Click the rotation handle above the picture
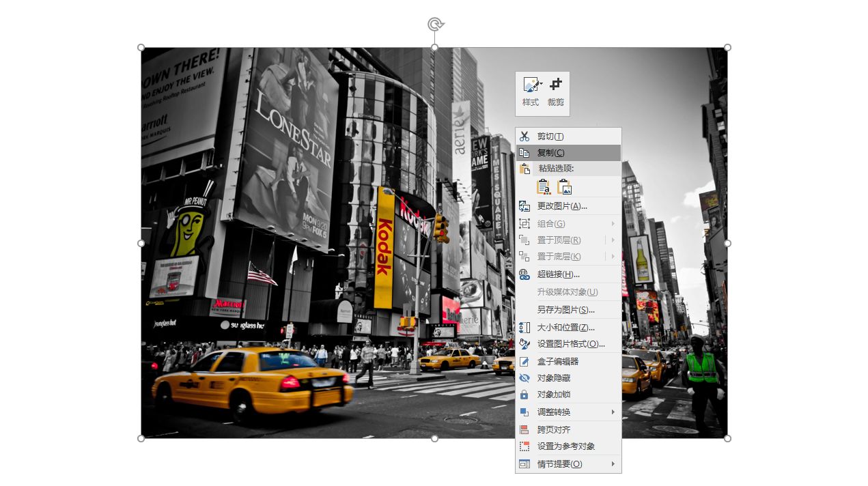This screenshot has height=486, width=868. (x=435, y=25)
